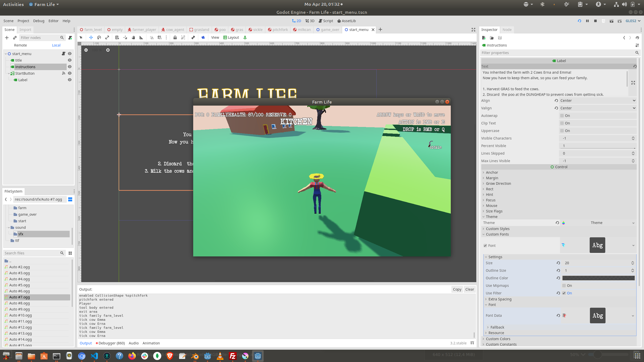Collapse the sound folder
Viewport: 644px width, 362px height.
(x=9, y=228)
